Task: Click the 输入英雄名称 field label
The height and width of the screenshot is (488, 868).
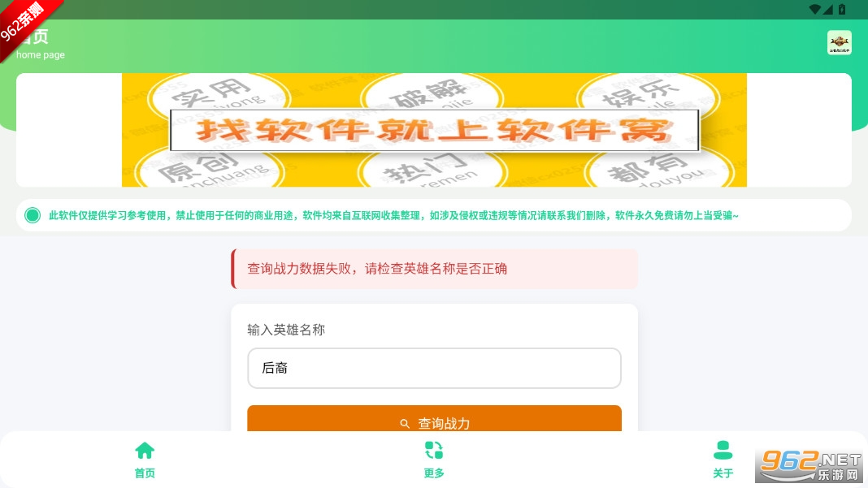Action: coord(285,330)
